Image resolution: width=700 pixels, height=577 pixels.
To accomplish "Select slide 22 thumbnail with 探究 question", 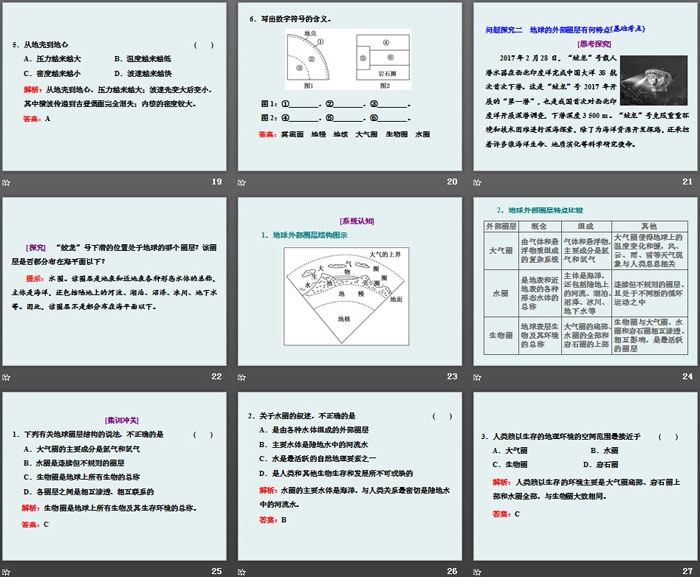I will pos(114,281).
